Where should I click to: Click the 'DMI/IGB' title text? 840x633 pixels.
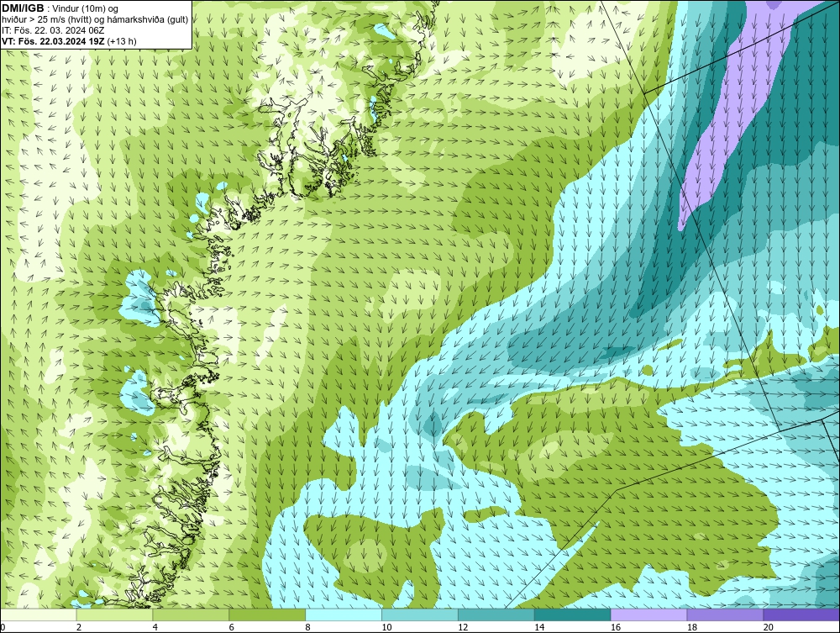point(23,8)
